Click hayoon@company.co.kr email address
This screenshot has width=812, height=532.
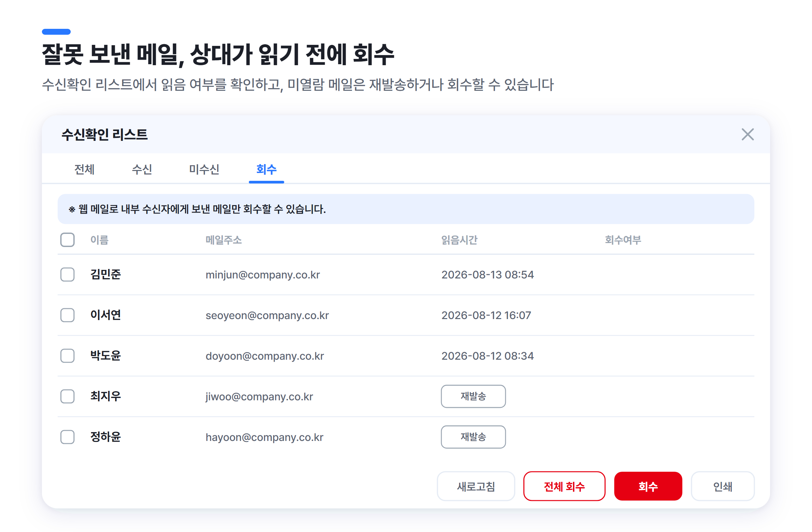pyautogui.click(x=265, y=437)
